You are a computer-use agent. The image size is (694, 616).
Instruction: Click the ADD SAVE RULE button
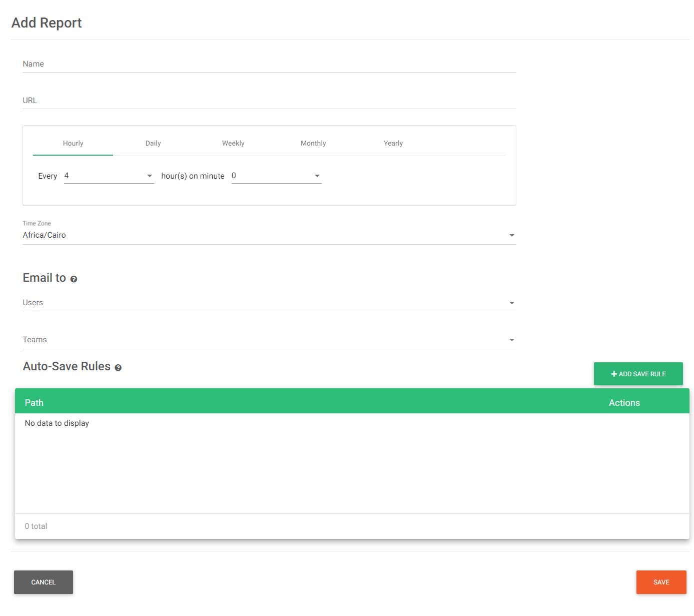coord(638,374)
